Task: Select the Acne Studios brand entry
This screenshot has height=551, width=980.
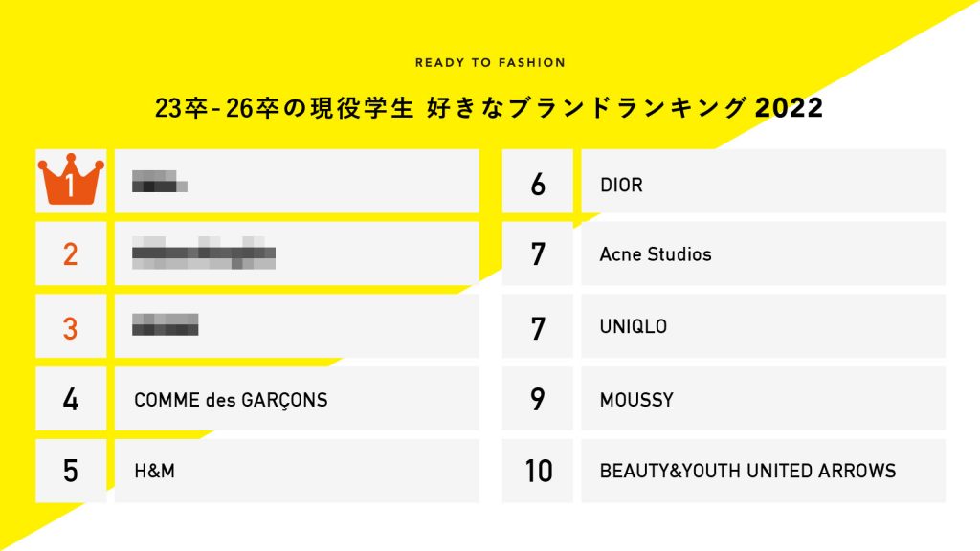Action: point(656,254)
